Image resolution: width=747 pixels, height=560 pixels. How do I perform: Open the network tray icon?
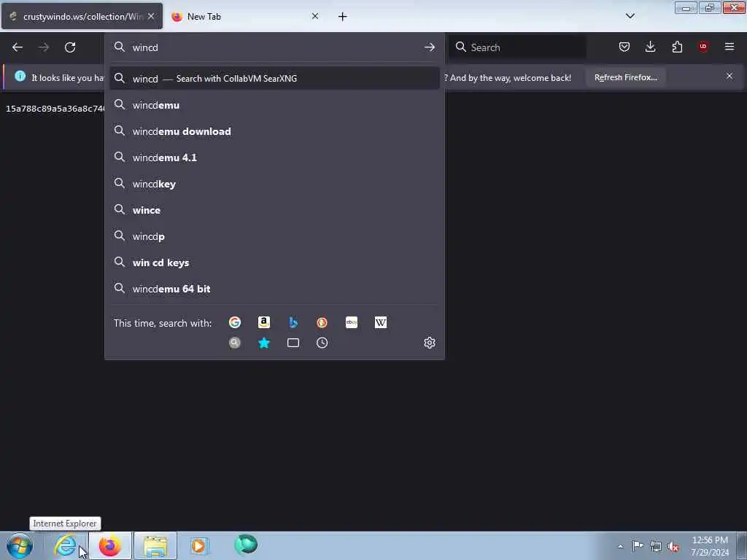click(656, 546)
